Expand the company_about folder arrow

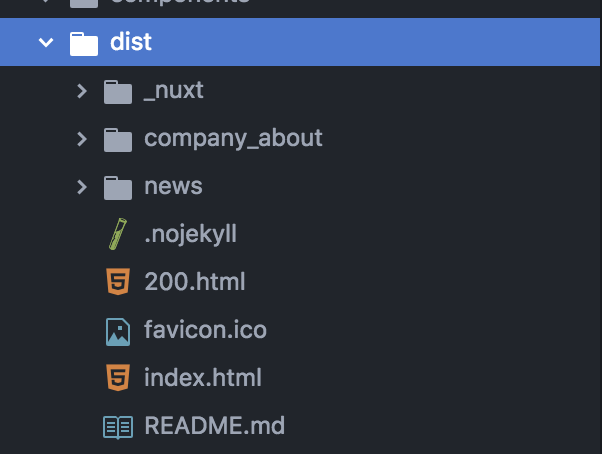(x=81, y=139)
